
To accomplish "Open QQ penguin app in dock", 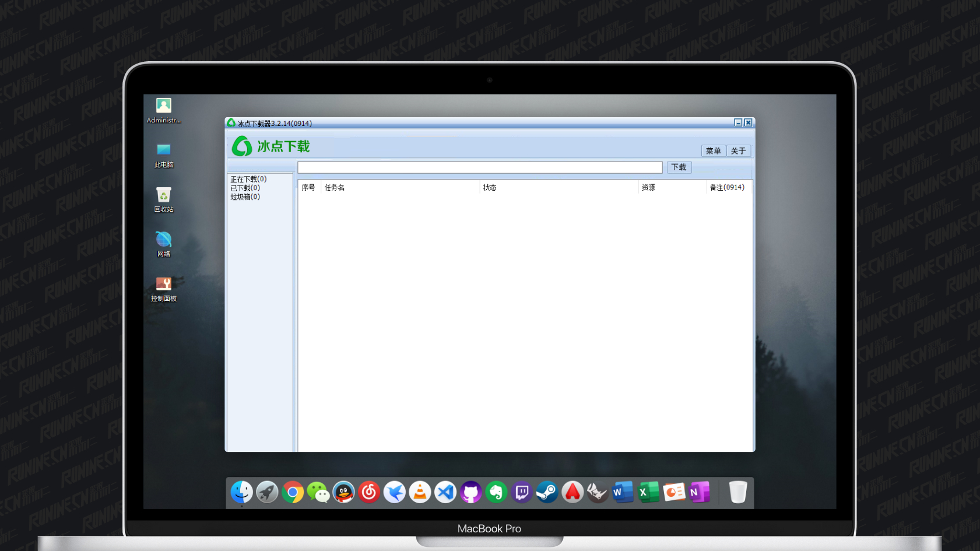I will tap(343, 492).
